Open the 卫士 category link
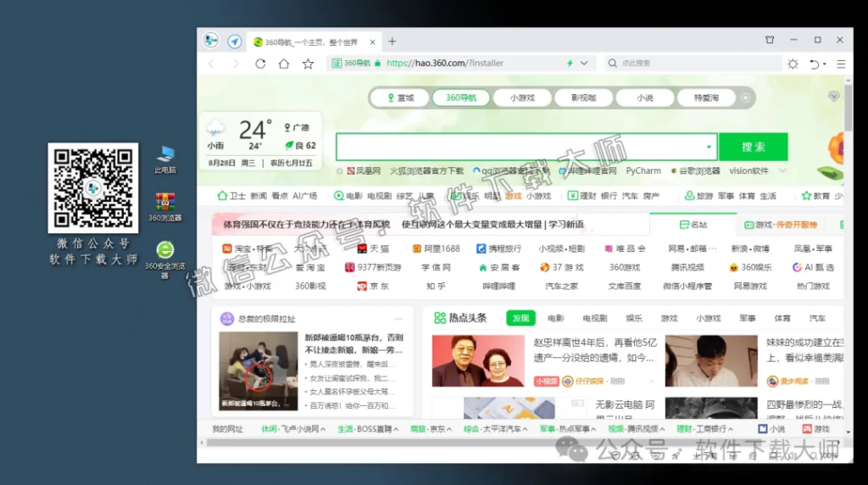This screenshot has height=485, width=868. tap(231, 196)
